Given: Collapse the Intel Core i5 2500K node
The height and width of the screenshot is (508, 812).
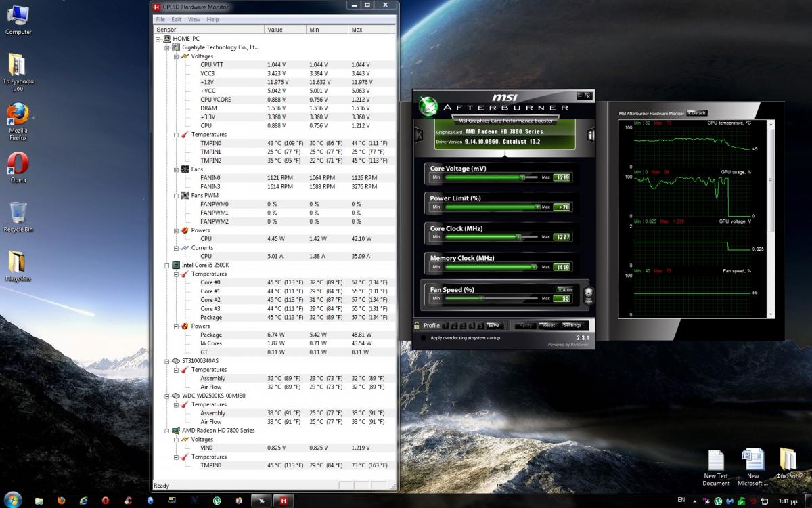Looking at the screenshot, I should [x=167, y=265].
